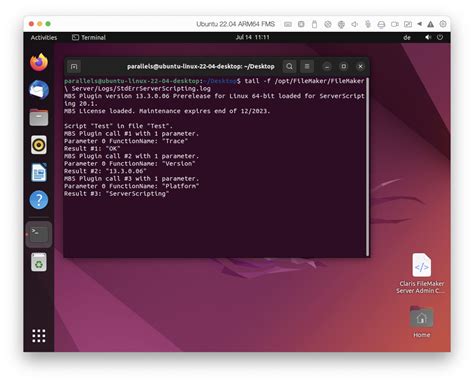Viewport: 474px width, 383px height.
Task: Toggle the speaker sound icon in Parallels toolbar
Action: [354, 24]
